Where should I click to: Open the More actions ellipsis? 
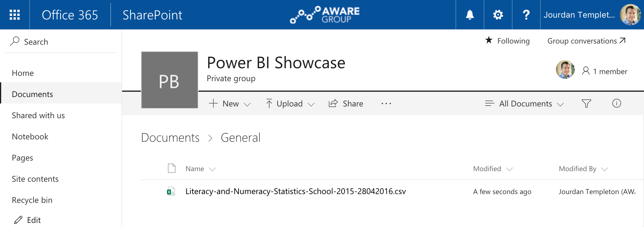386,104
